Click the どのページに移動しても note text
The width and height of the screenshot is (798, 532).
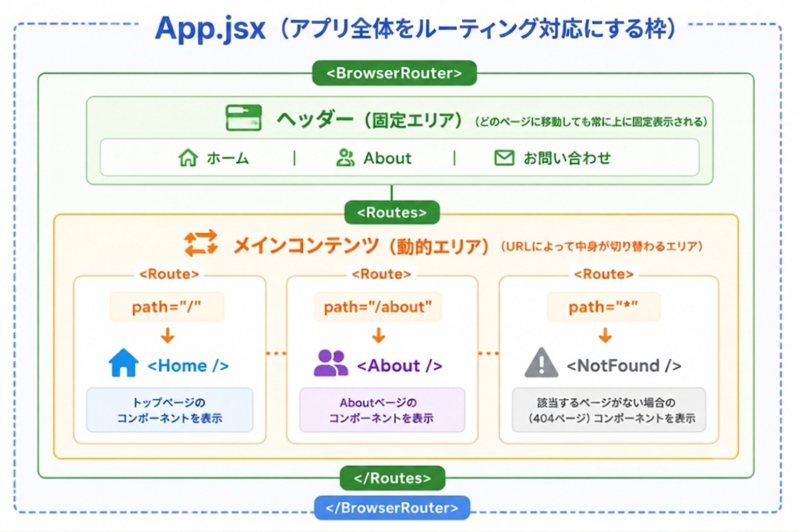point(591,122)
